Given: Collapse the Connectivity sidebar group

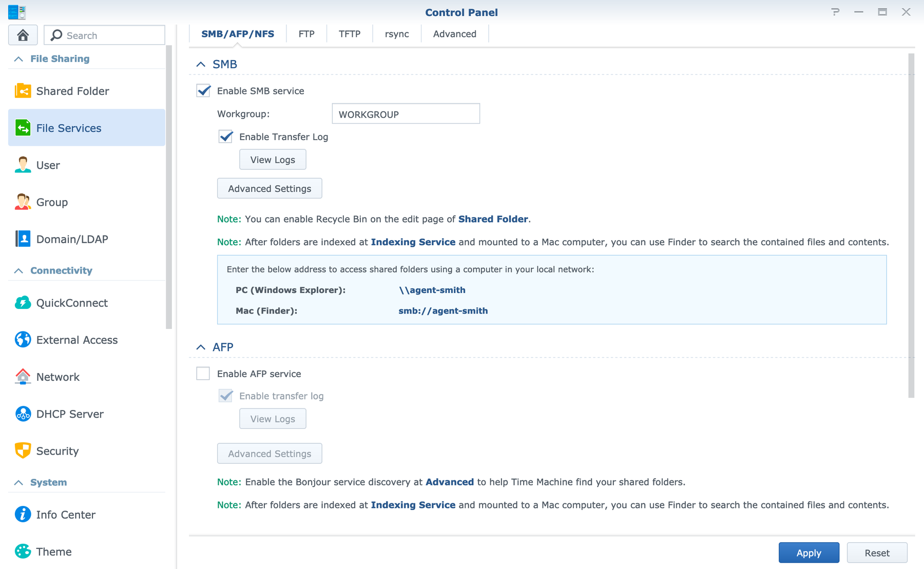Looking at the screenshot, I should click(x=18, y=270).
